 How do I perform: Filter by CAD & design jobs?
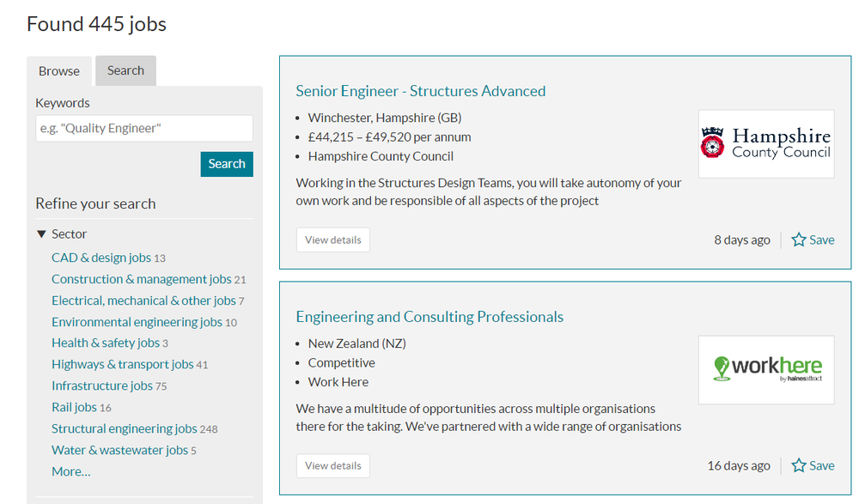point(101,258)
